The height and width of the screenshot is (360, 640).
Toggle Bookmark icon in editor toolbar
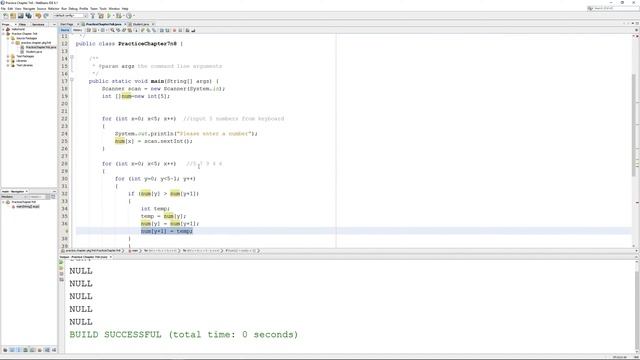pyautogui.click(x=154, y=30)
